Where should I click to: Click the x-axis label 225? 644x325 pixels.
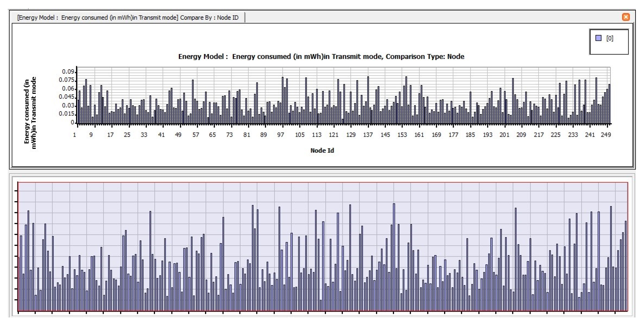tap(555, 135)
